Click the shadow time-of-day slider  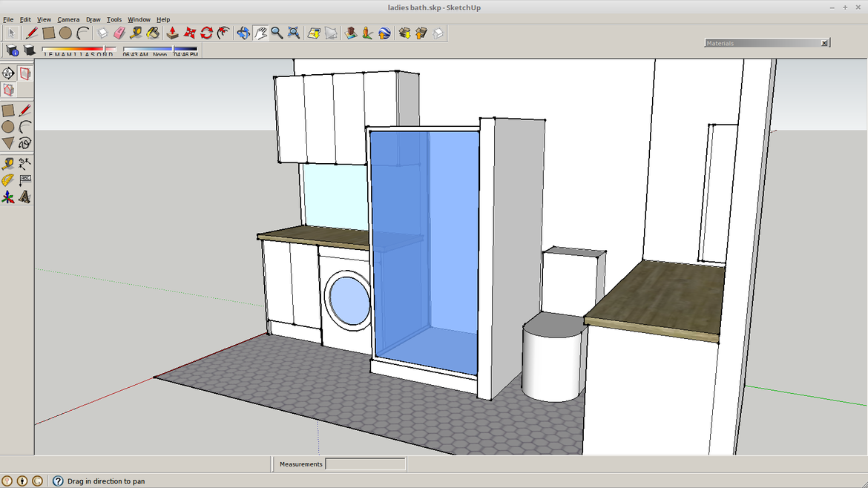pos(160,50)
